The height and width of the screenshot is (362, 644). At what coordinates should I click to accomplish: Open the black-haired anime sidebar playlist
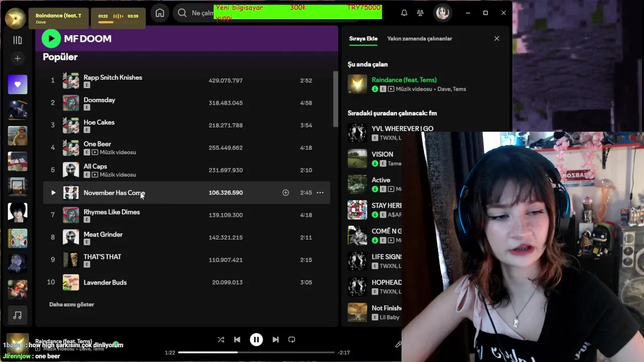coord(18,213)
